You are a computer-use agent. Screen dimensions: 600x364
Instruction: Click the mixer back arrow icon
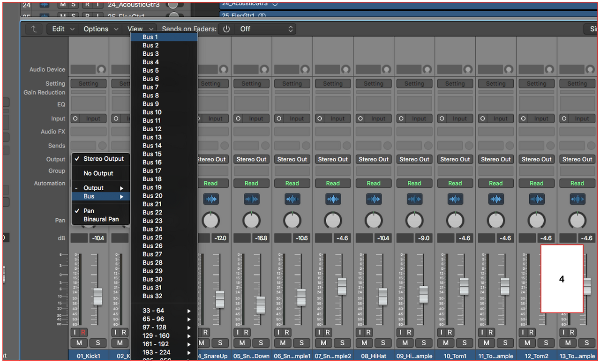pyautogui.click(x=34, y=29)
